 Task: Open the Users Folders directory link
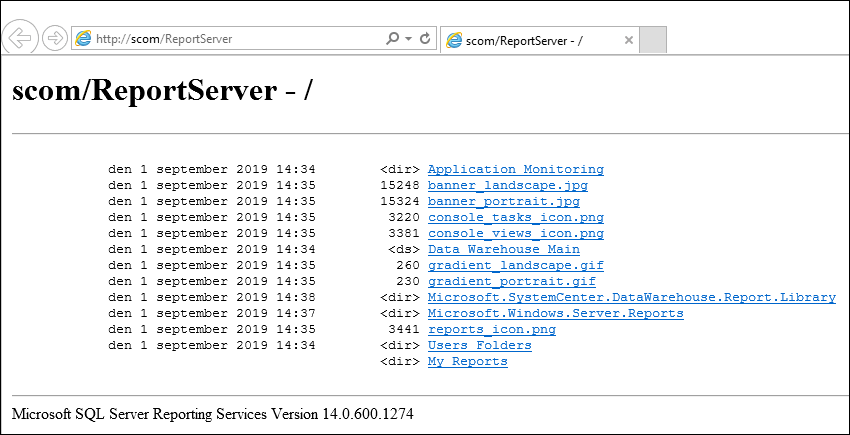coord(480,346)
